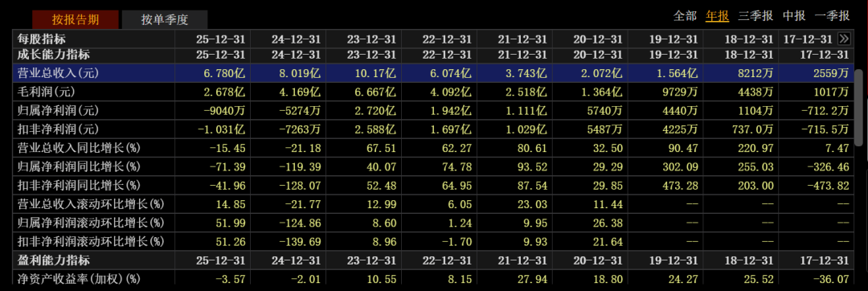The width and height of the screenshot is (868, 291).
Task: Select the 扣非净利润同比增长(%) row label
Action: point(79,186)
